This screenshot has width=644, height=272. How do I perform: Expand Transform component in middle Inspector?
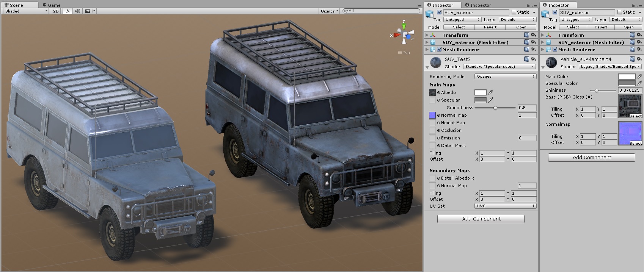tap(427, 35)
